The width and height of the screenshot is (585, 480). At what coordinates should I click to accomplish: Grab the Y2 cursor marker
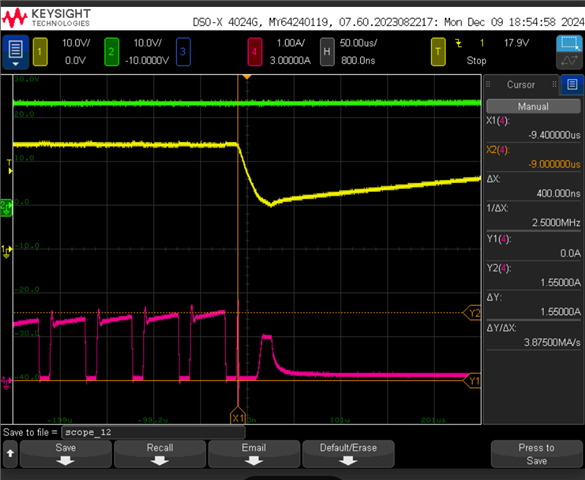coord(472,313)
